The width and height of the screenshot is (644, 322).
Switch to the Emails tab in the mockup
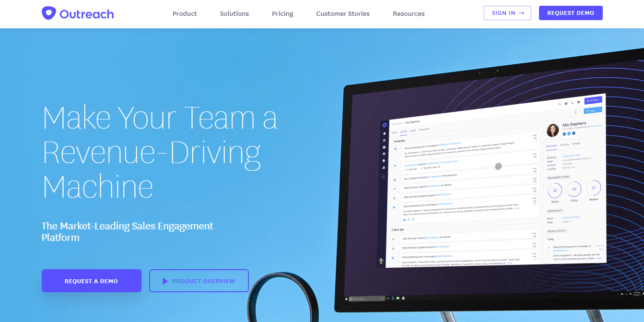click(x=413, y=130)
